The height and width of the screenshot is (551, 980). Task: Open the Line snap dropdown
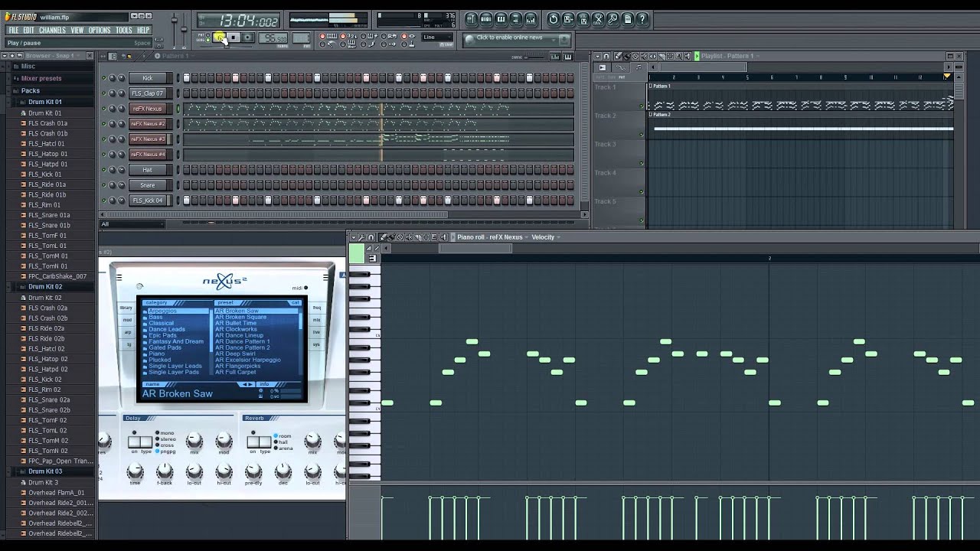[437, 37]
